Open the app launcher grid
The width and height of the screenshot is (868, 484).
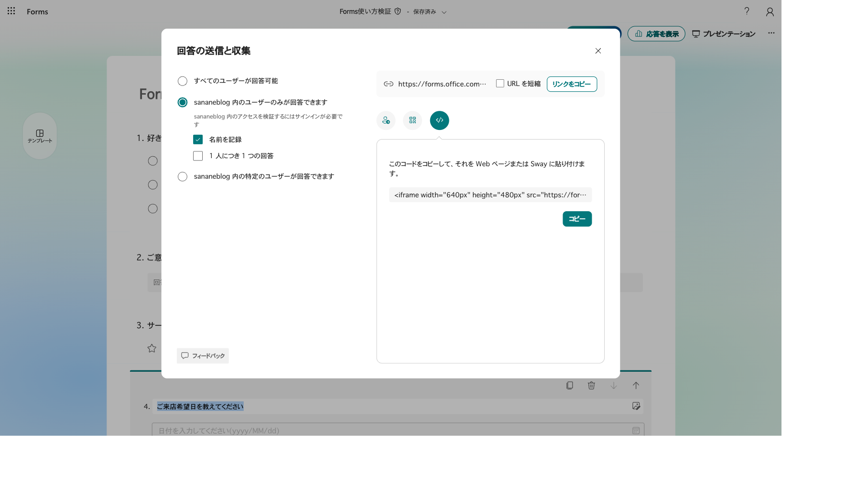coord(11,11)
